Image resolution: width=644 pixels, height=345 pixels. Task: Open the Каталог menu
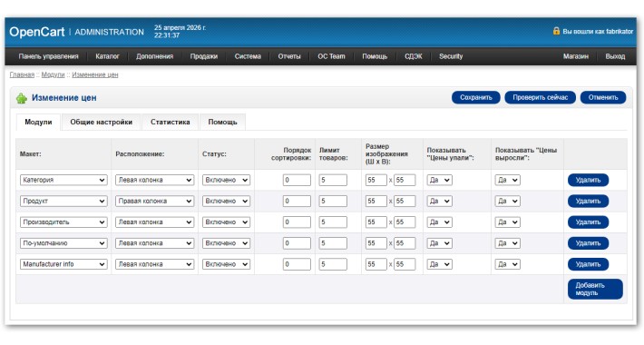[x=107, y=56]
